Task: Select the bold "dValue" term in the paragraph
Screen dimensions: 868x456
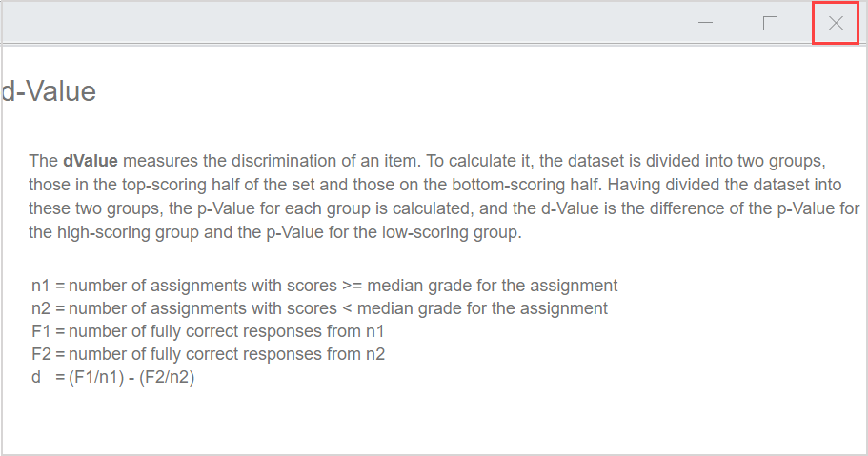Action: tap(91, 160)
